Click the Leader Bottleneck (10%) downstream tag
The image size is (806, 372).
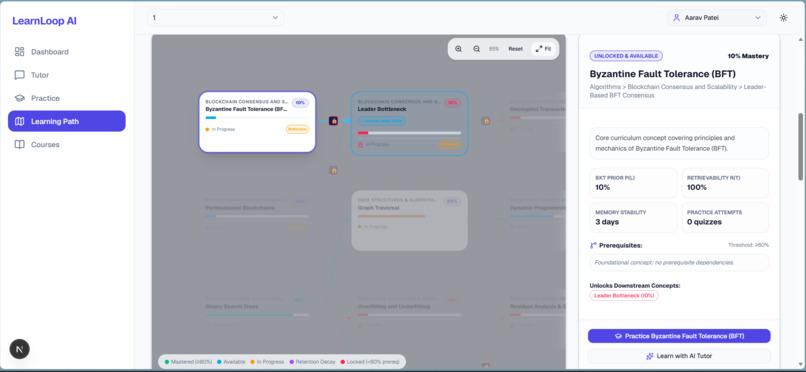[624, 295]
